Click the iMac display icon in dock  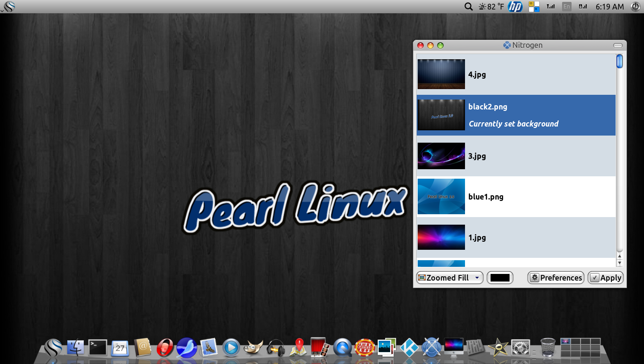pos(454,347)
